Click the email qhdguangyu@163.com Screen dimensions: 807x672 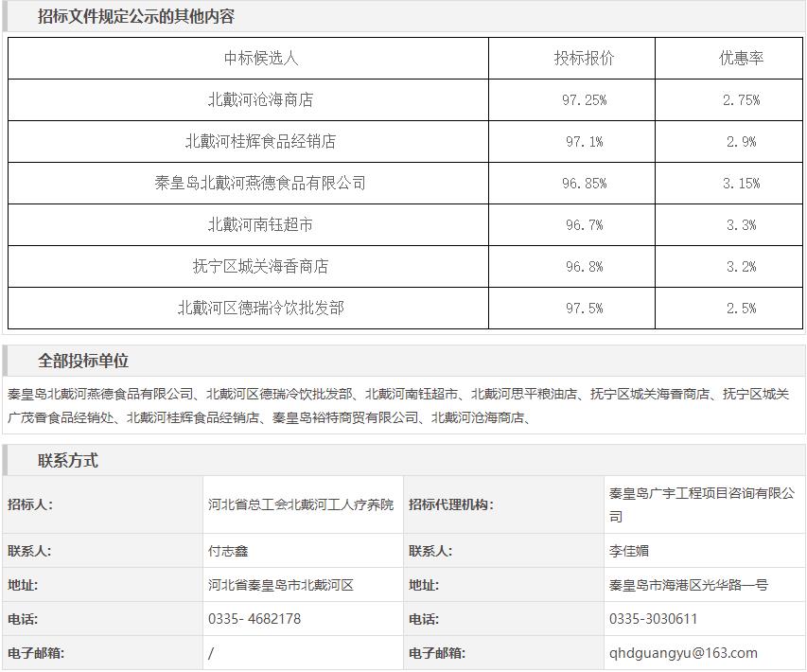click(x=683, y=653)
